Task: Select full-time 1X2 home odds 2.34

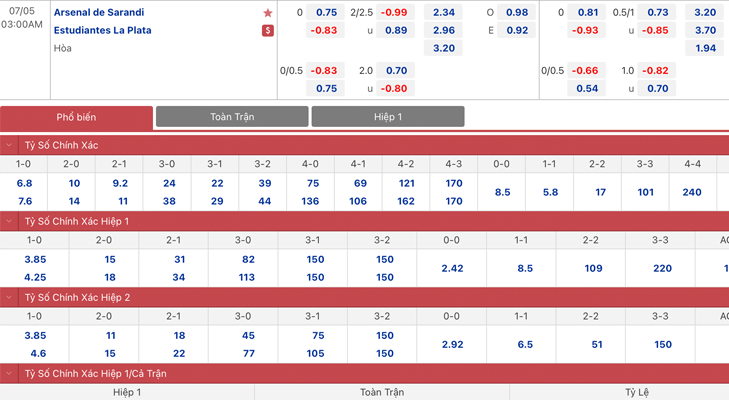Action: tap(444, 13)
